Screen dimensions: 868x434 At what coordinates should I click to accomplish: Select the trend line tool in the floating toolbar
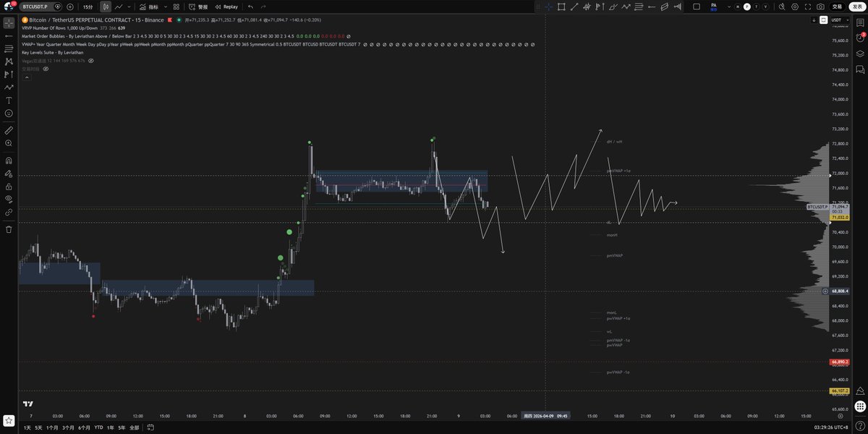[x=574, y=7]
